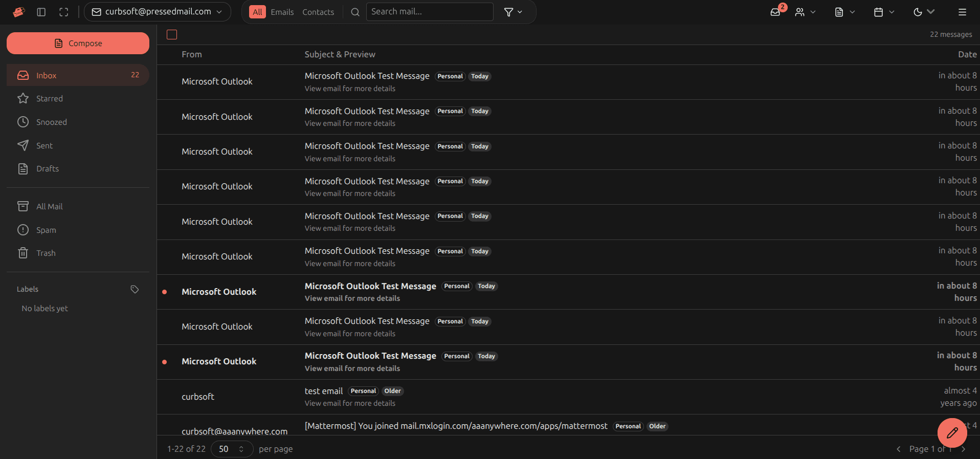Toggle the dark mode theme switcher
The image size is (980, 459).
coord(923,12)
